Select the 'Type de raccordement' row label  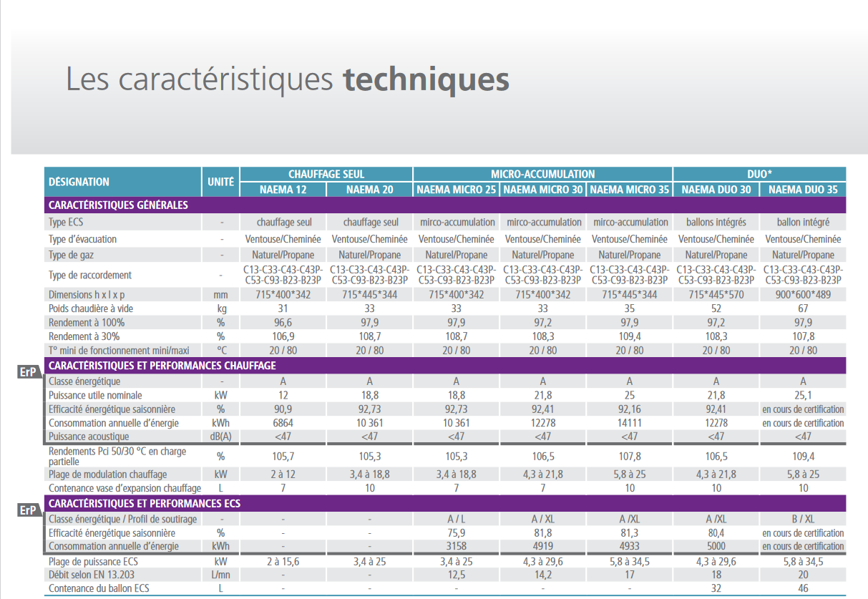90,275
